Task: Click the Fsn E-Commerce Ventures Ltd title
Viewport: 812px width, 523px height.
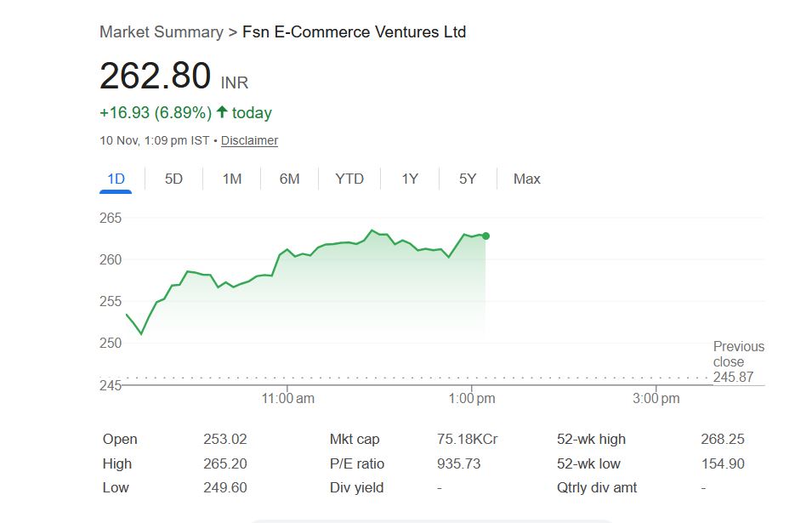Action: tap(354, 32)
